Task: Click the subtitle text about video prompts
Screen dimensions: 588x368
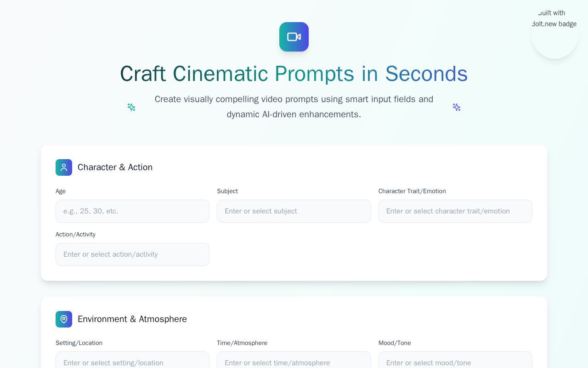Action: click(x=294, y=107)
